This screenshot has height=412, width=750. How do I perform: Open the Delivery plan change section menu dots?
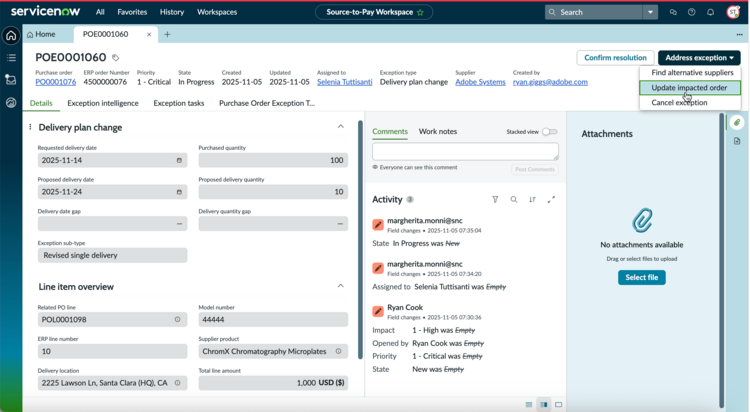point(30,127)
